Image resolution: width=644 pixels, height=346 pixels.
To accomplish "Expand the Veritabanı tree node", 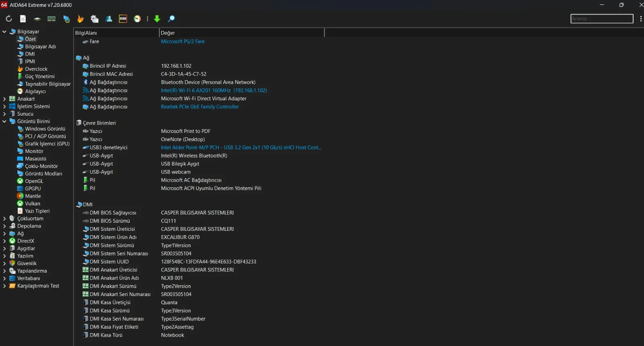I will pyautogui.click(x=4, y=278).
